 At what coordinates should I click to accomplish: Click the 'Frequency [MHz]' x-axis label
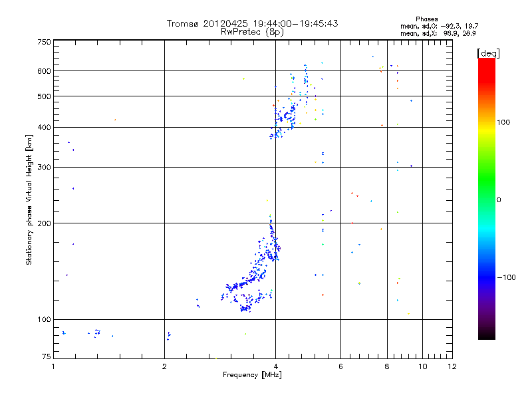252,375
